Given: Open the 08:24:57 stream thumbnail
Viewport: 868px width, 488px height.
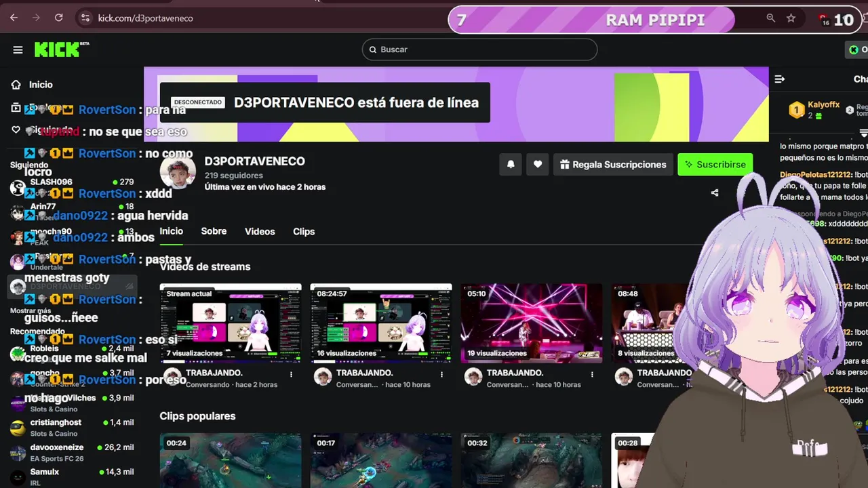Looking at the screenshot, I should pos(381,323).
